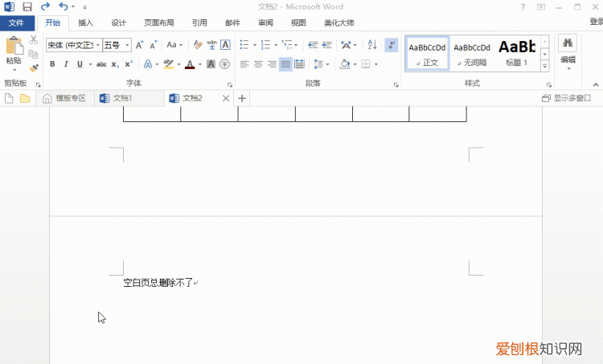This screenshot has height=364, width=603.
Task: Apply the yellow text highlight color
Action: pos(169,64)
